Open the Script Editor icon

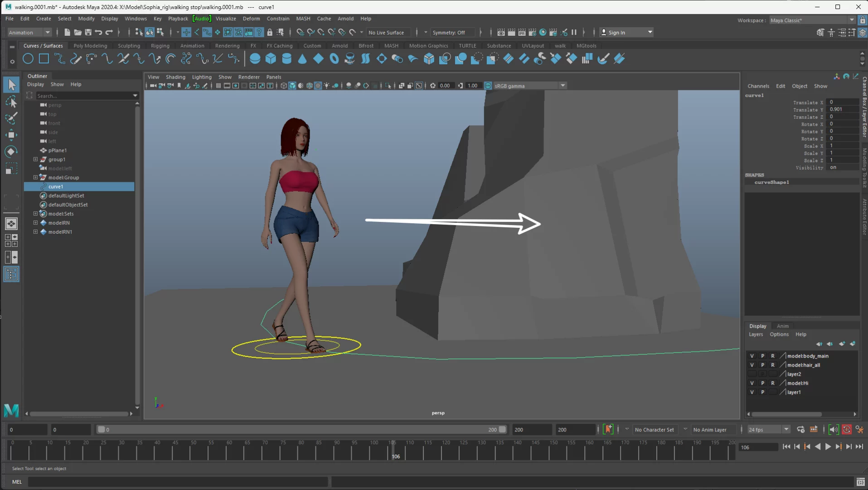click(x=860, y=482)
